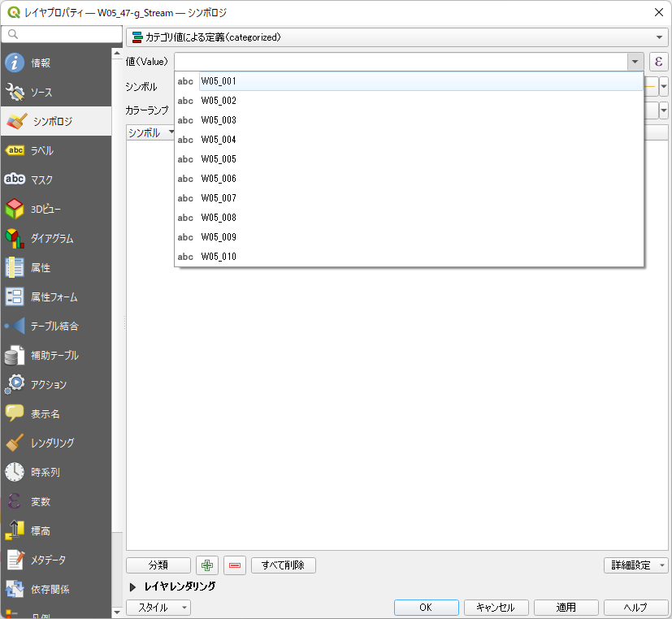The image size is (672, 619).
Task: Open the renderer type categorized dropdown
Action: click(397, 37)
